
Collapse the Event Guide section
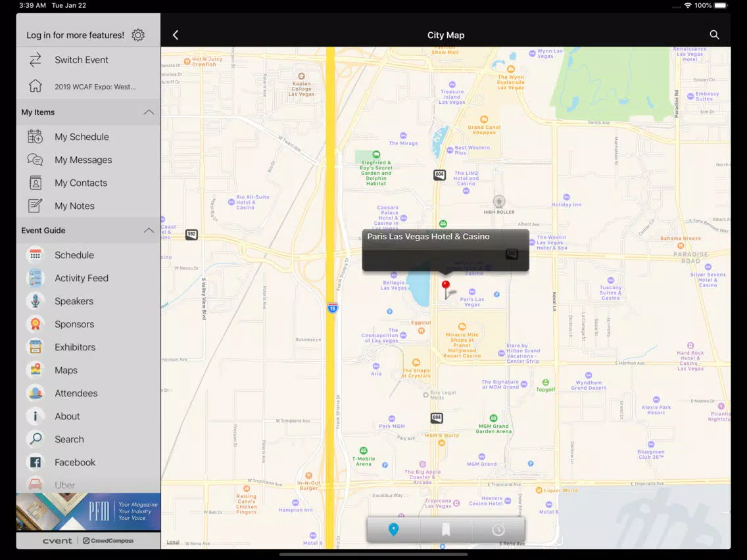click(149, 231)
